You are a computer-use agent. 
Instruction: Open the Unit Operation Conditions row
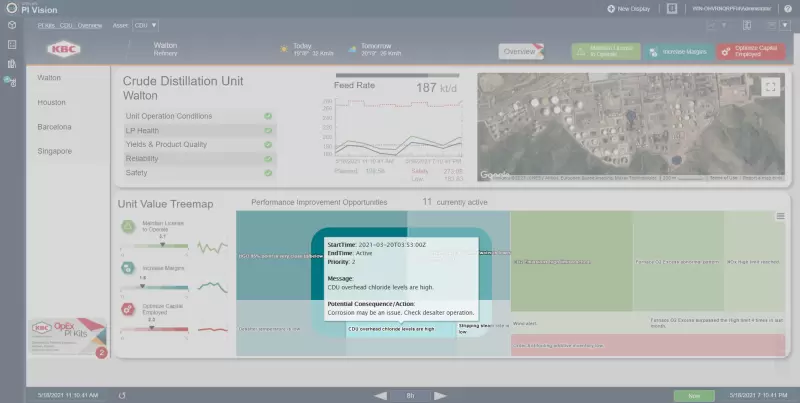(200, 116)
